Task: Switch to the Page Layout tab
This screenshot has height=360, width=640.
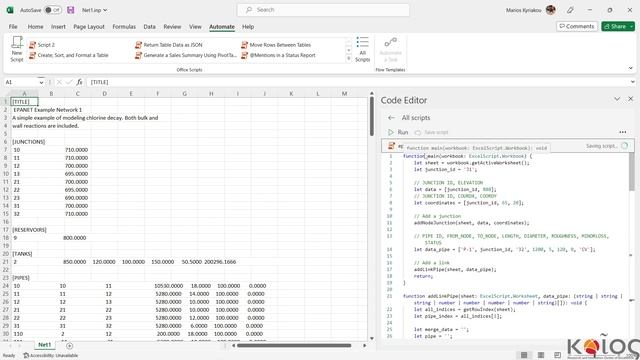Action: [89, 27]
